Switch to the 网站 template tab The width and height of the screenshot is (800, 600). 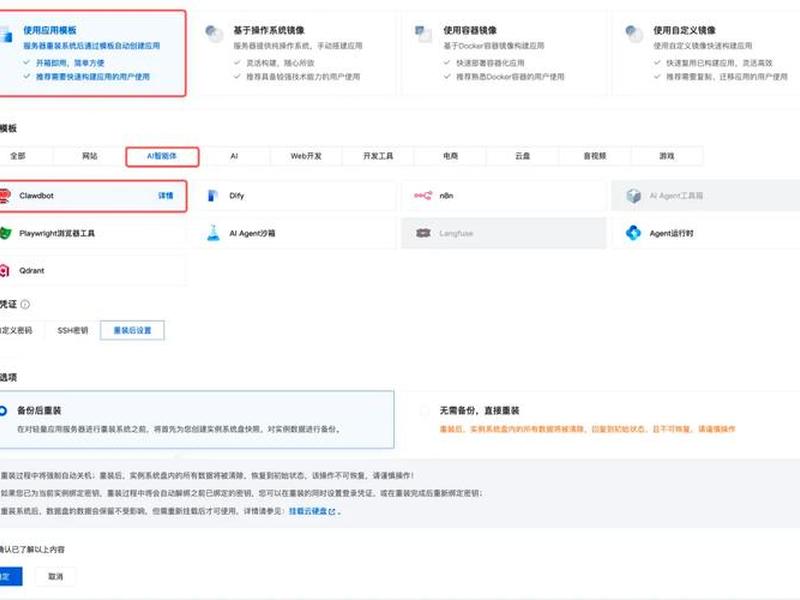click(x=90, y=156)
